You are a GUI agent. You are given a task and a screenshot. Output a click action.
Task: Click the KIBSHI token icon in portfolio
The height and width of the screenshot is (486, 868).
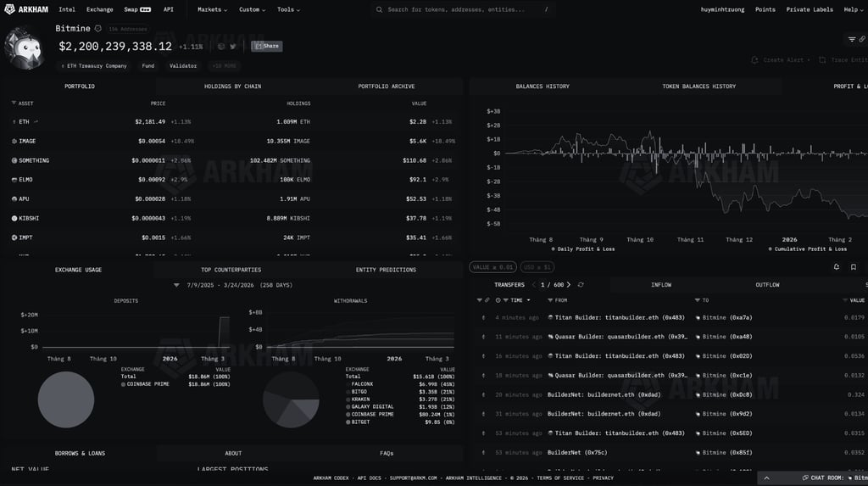[14, 218]
